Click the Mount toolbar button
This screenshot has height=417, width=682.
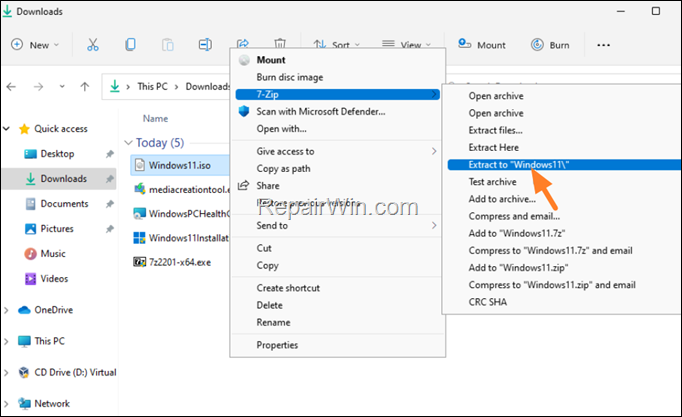pos(482,45)
